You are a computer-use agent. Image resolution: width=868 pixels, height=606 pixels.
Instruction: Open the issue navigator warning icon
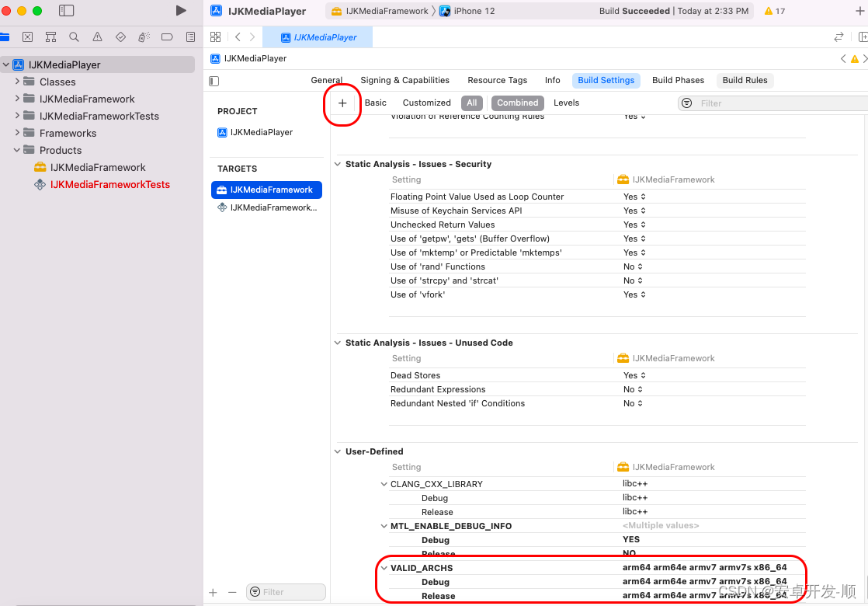(x=97, y=37)
